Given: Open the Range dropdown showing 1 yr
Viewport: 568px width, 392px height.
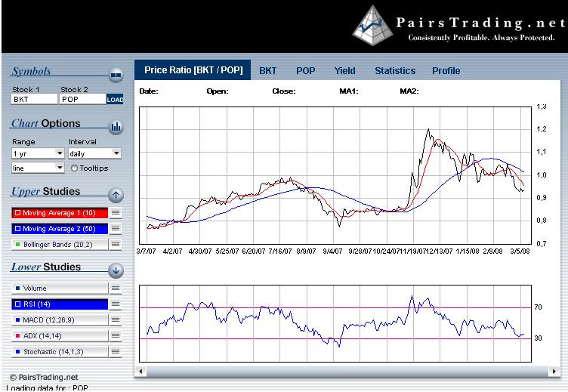Looking at the screenshot, I should coord(38,153).
